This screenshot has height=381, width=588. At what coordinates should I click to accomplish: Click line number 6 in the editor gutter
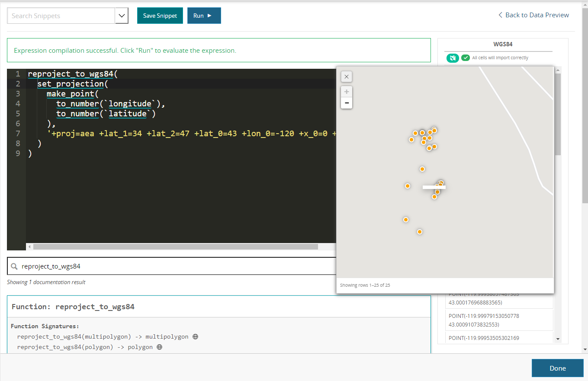[x=18, y=124]
